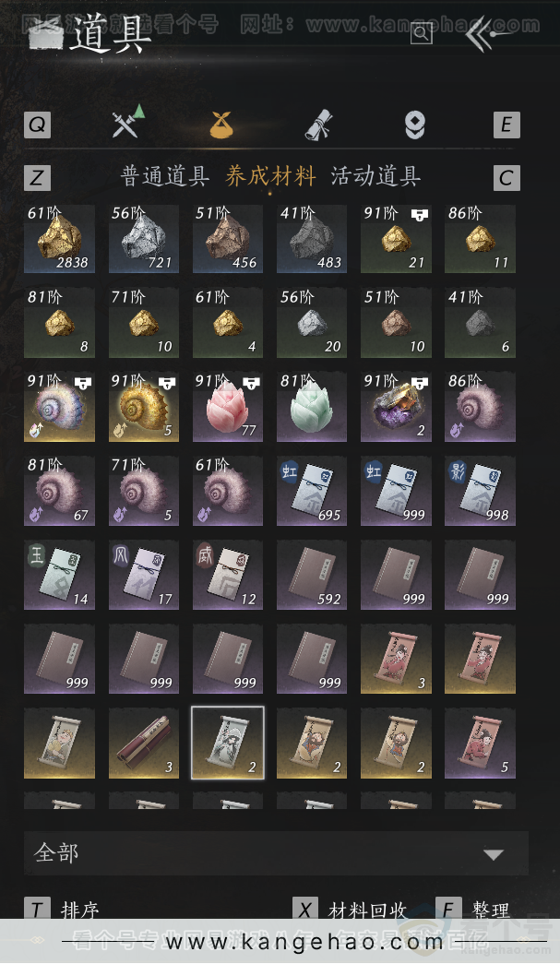Select the 61阶 gold ore with 2838
560x964 pixels.
tap(60, 239)
